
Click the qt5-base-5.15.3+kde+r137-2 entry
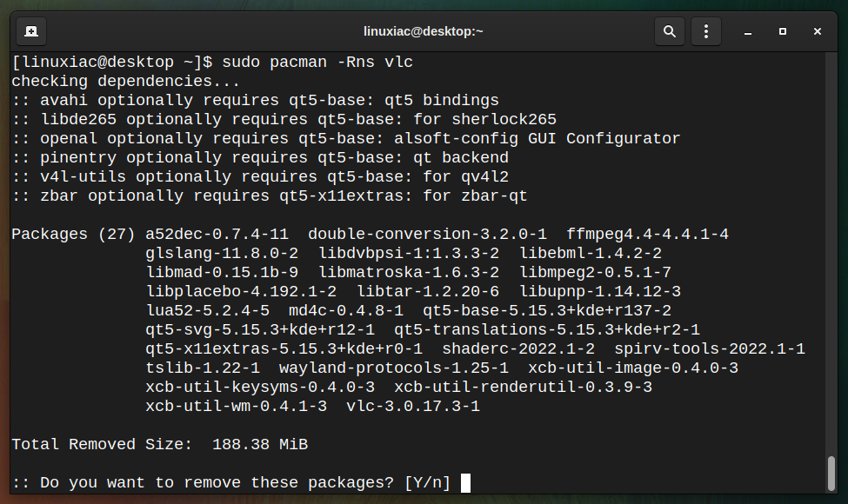[547, 310]
